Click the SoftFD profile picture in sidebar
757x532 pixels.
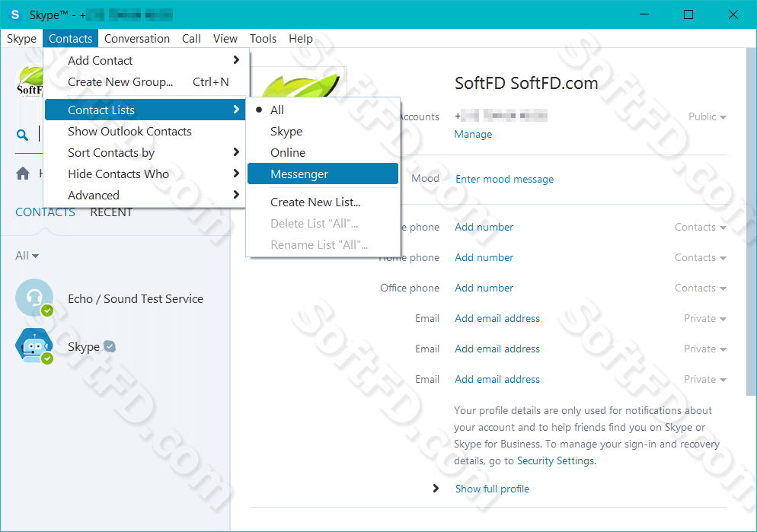(30, 82)
